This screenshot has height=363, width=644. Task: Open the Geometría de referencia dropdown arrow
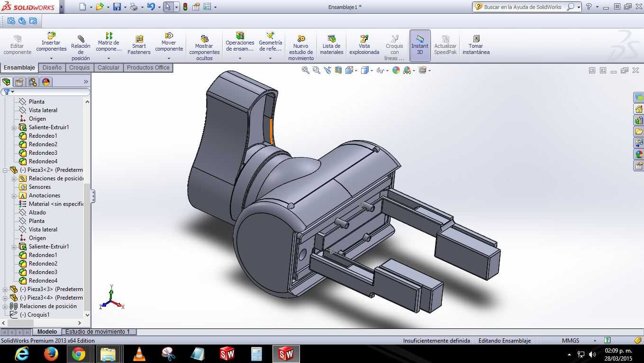pos(270,59)
